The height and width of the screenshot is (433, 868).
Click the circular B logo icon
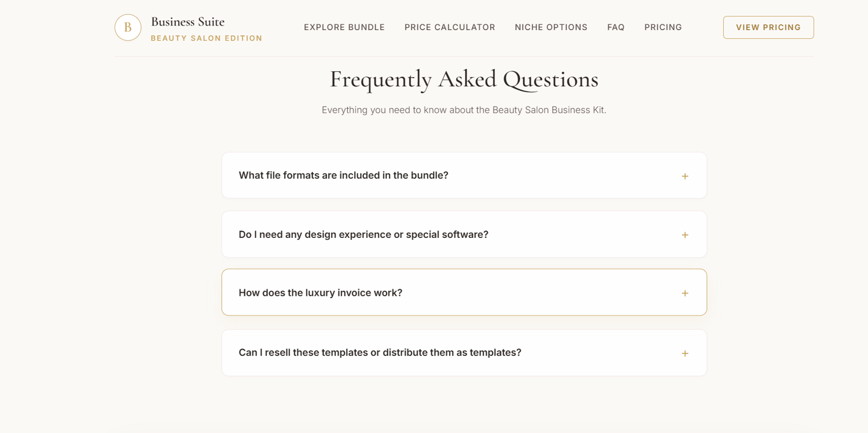(128, 27)
